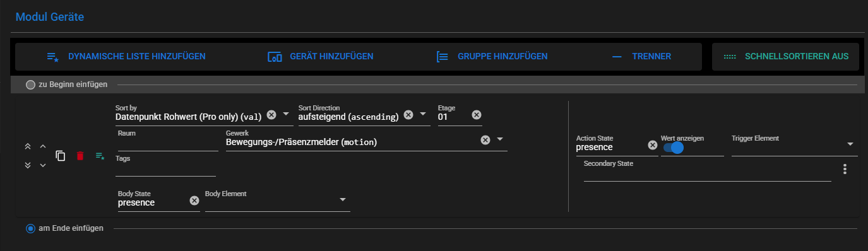Click Gerät hinzufügen
Screen dimensions: 868x251
[321, 57]
